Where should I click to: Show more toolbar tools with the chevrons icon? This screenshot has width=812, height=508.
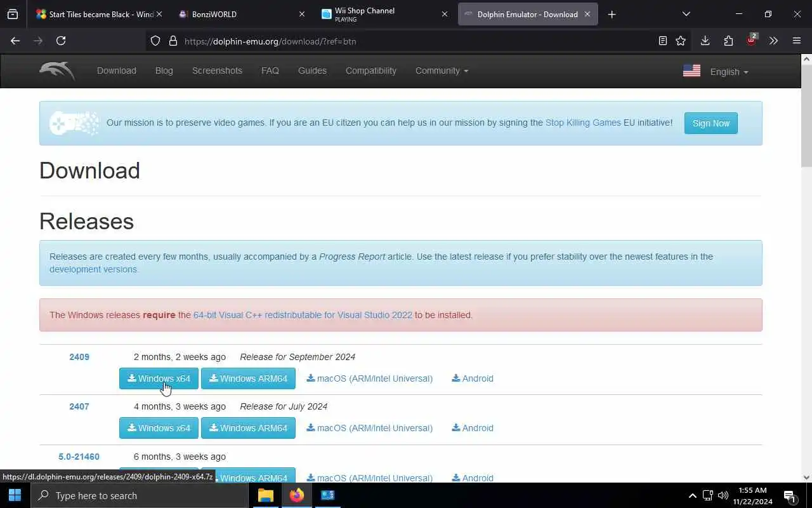click(773, 41)
